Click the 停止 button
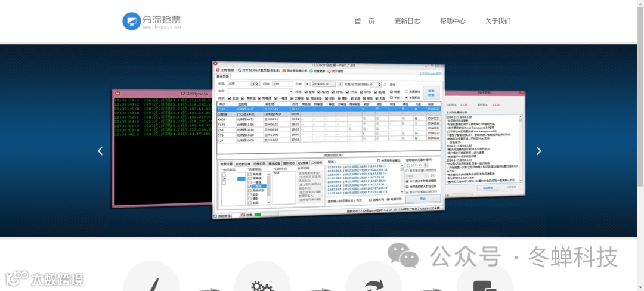Viewport: 644px width, 291px height. coord(423,199)
